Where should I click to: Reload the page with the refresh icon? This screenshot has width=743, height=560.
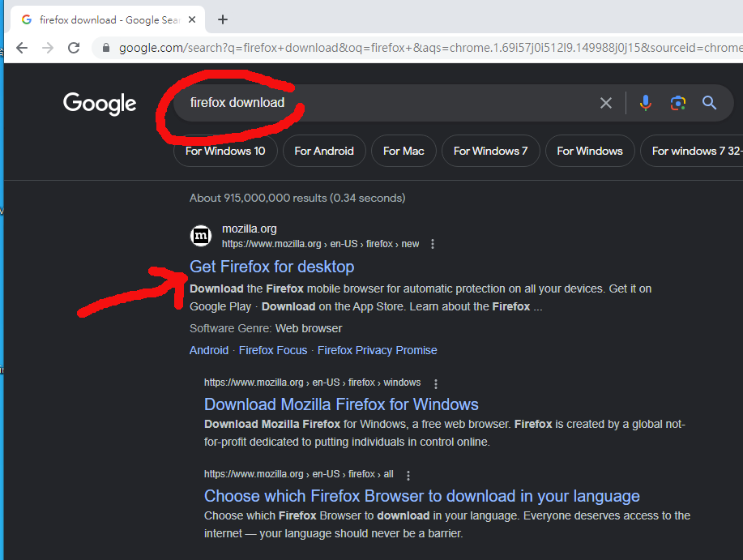click(x=74, y=48)
